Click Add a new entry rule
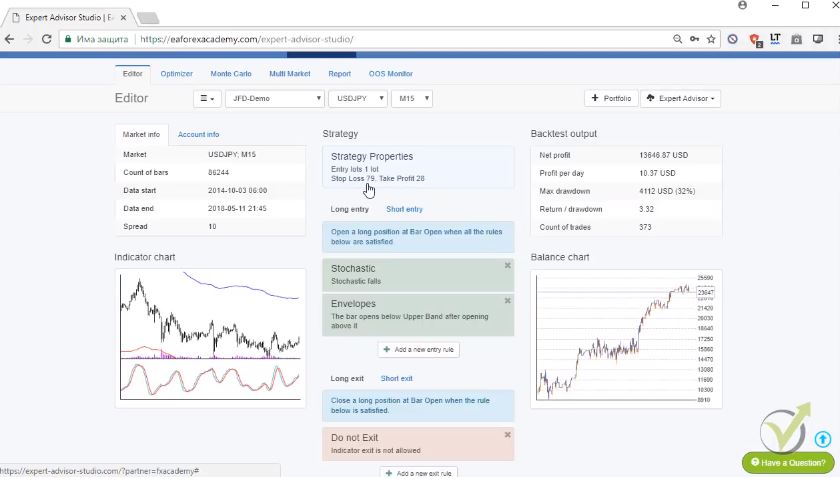 [x=418, y=350]
